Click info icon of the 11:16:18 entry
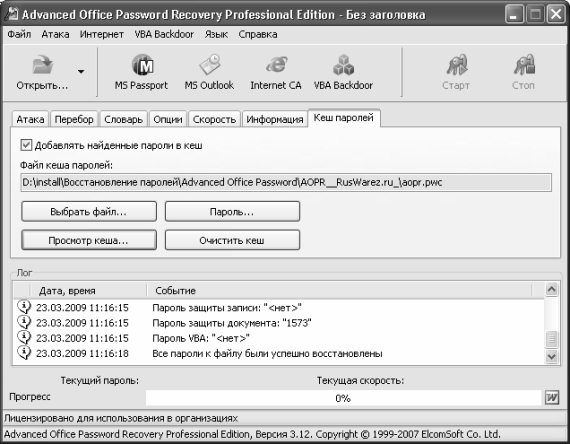Viewport: 570px width, 444px height. point(24,353)
